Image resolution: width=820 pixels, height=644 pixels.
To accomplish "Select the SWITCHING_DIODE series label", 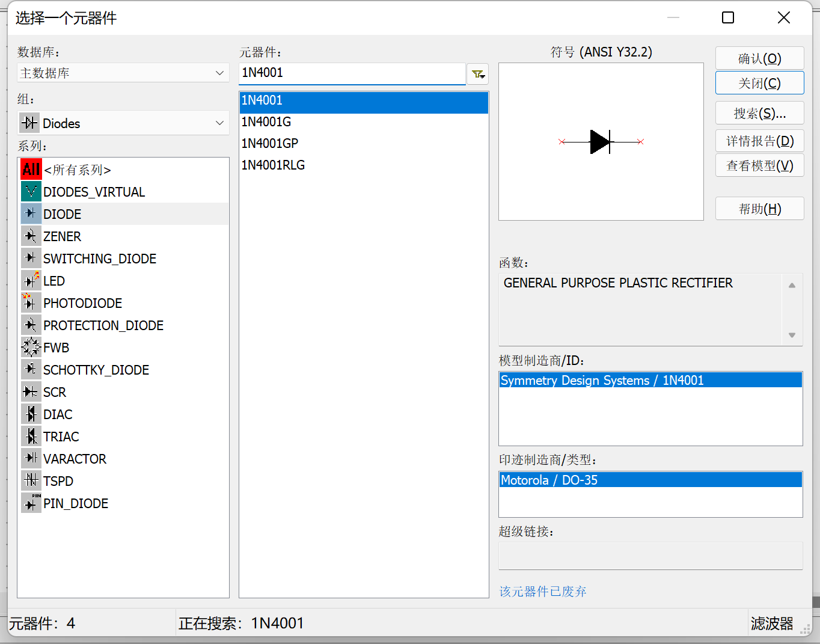I will [x=100, y=259].
